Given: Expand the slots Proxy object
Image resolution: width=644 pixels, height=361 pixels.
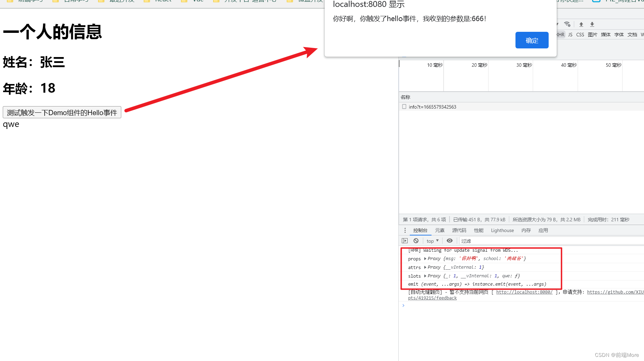Looking at the screenshot, I should coord(425,276).
